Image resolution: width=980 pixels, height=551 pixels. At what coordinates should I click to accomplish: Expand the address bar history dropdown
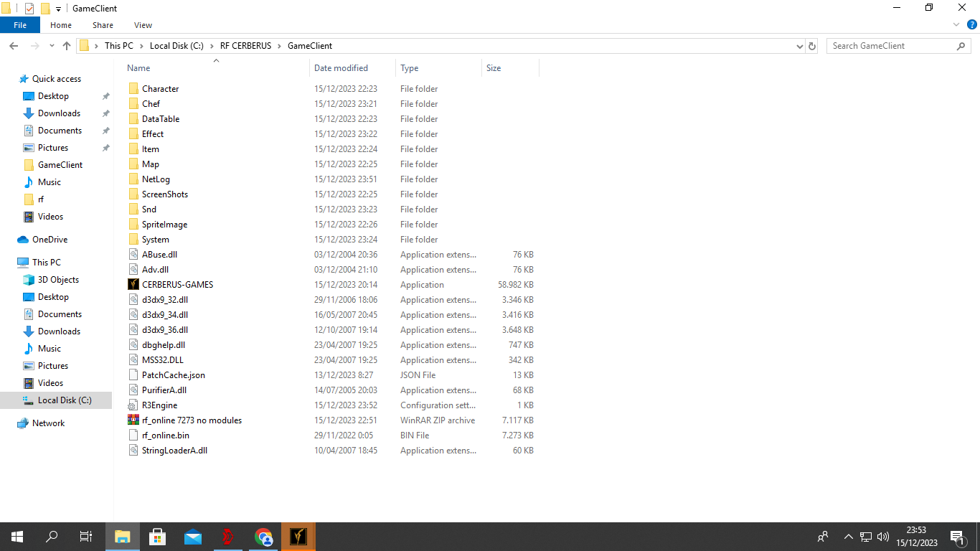pos(800,46)
